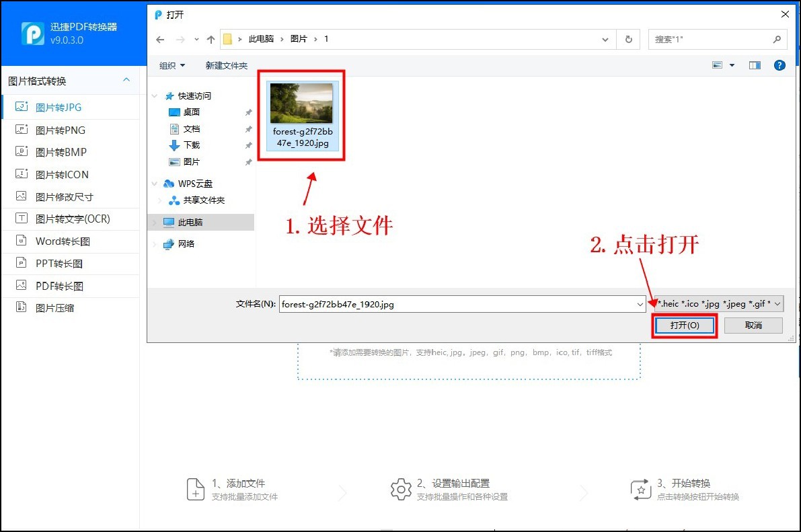The width and height of the screenshot is (801, 532).
Task: Click the 新建文件夹 button
Action: click(226, 65)
